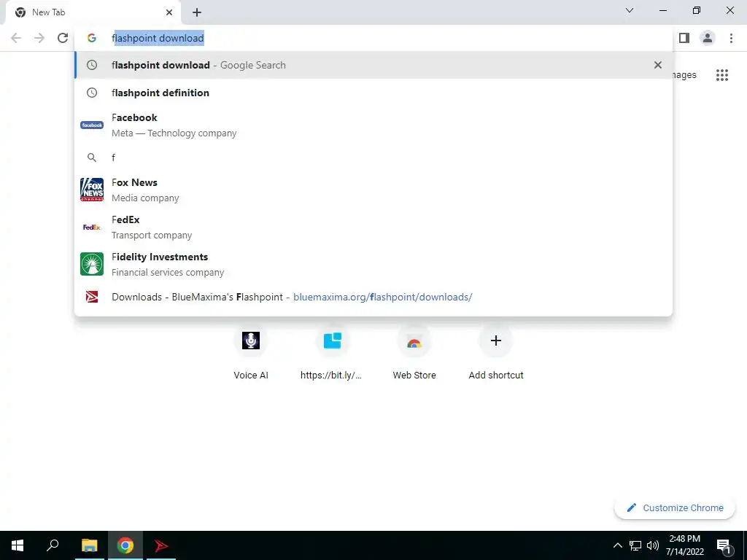
Task: Click the FedEx logo icon
Action: tap(92, 227)
